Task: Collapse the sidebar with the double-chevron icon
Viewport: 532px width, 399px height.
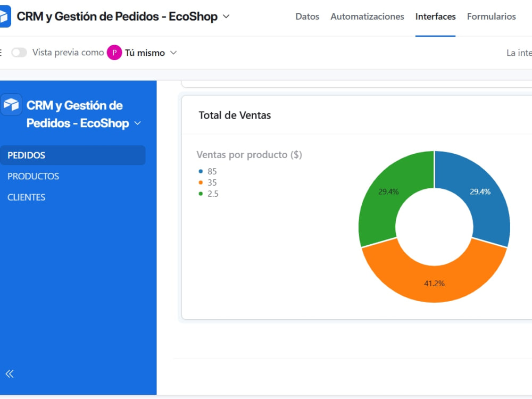Action: [x=10, y=373]
